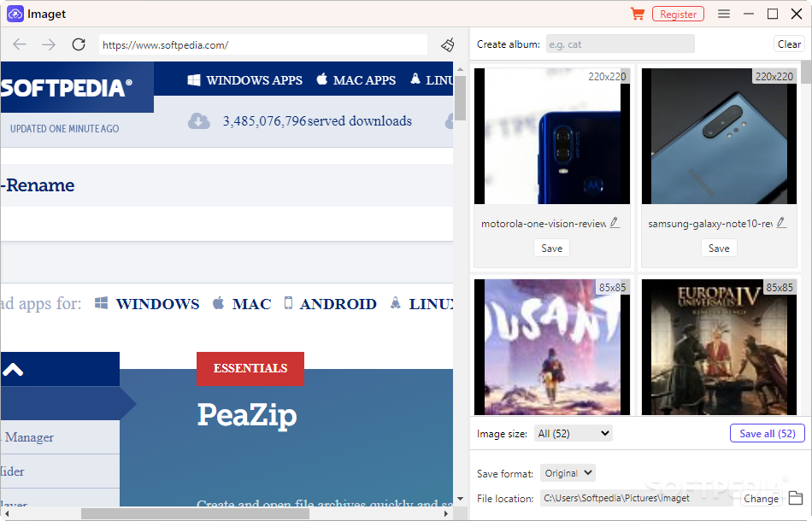Collapse the sidebar with the up chevron
This screenshot has width=812, height=521.
pos(13,370)
